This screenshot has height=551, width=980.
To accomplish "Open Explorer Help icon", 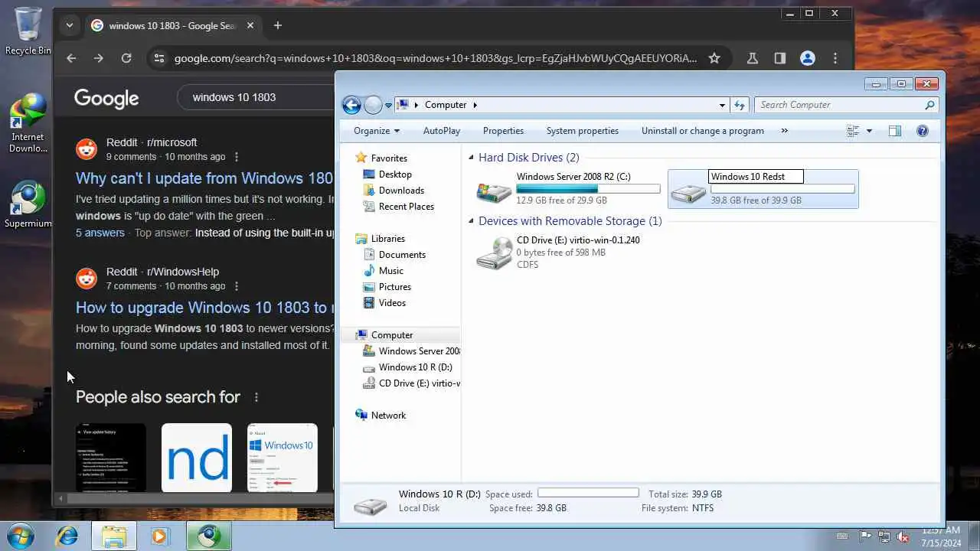I will pyautogui.click(x=923, y=131).
